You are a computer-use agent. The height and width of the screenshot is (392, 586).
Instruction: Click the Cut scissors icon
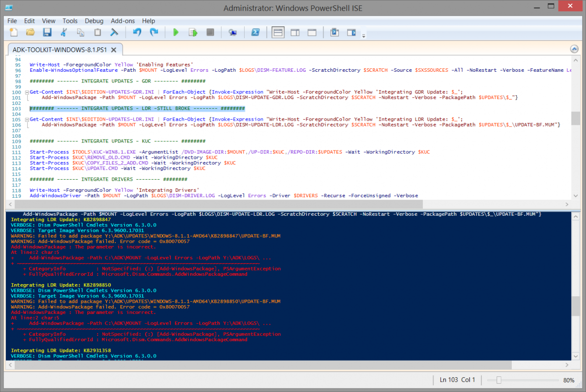[63, 33]
